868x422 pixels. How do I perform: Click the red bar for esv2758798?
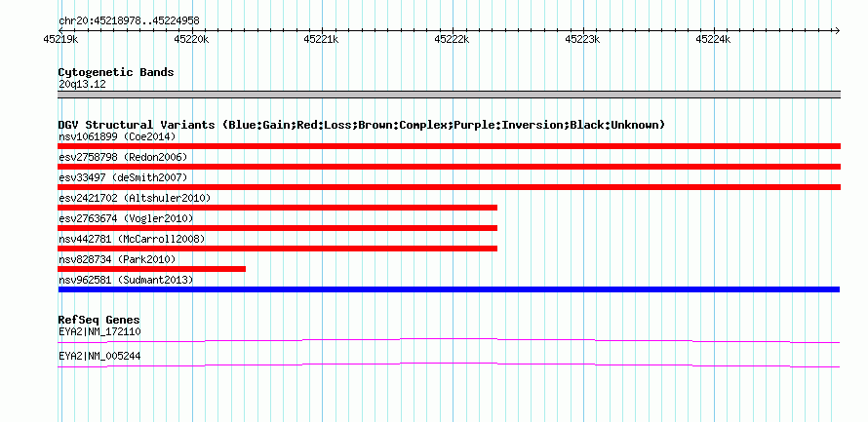(x=449, y=167)
